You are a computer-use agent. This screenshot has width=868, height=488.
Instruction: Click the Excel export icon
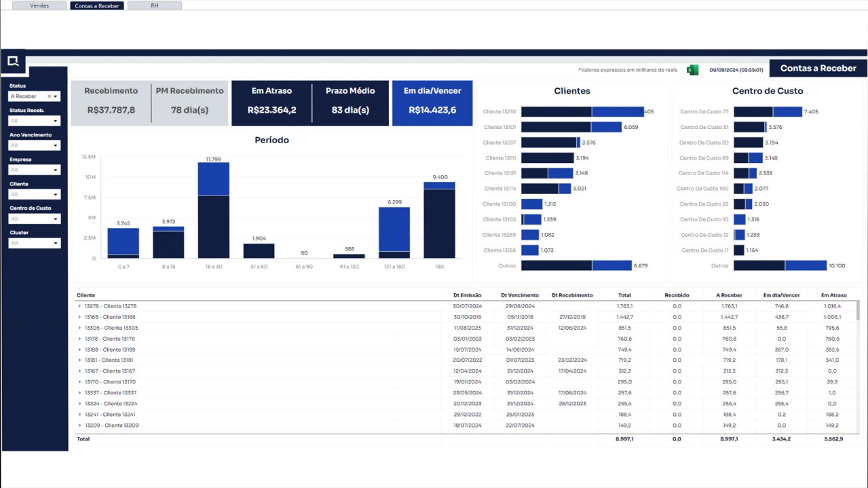[692, 69]
